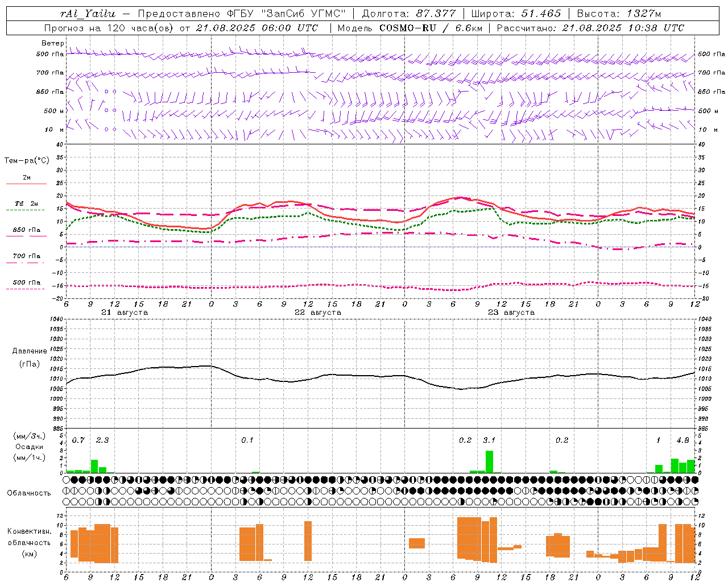Click the 0.1 three-hour precipitation value
The width and height of the screenshot is (728, 582).
click(x=247, y=440)
